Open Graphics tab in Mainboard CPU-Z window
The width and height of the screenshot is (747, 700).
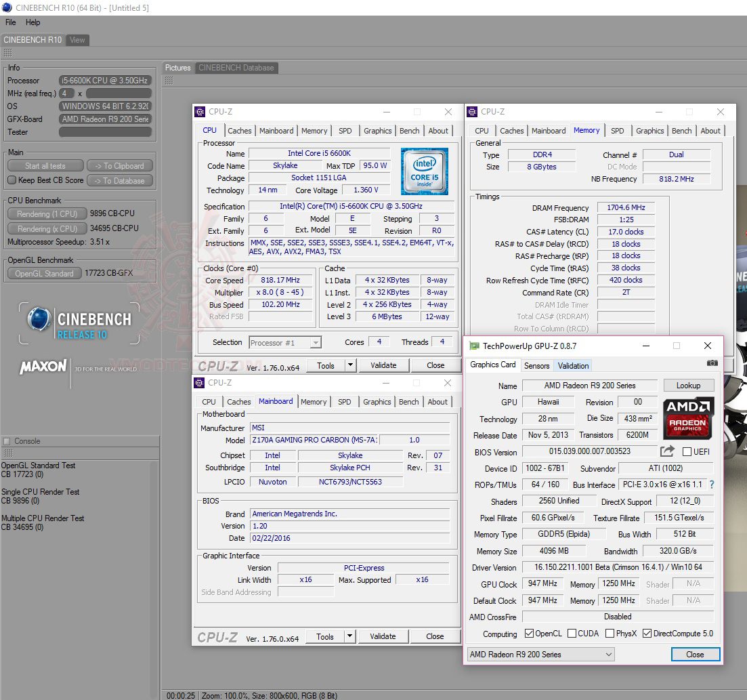tap(377, 402)
